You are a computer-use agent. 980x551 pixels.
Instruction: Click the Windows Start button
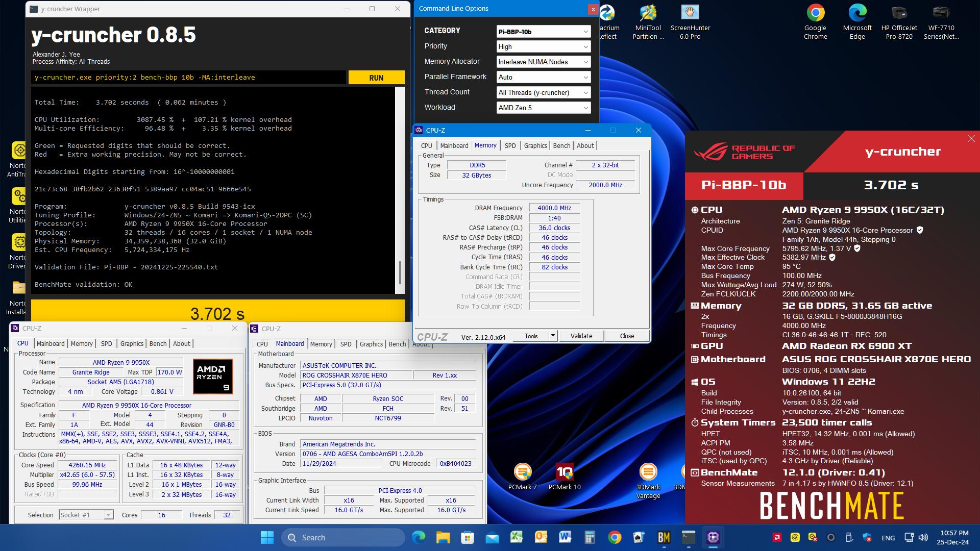(267, 537)
